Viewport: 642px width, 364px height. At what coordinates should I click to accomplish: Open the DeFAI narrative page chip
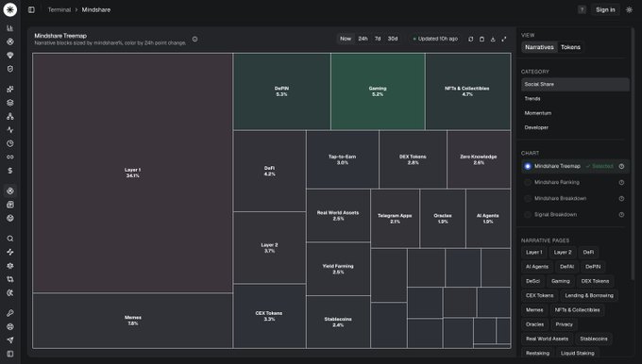(x=566, y=267)
